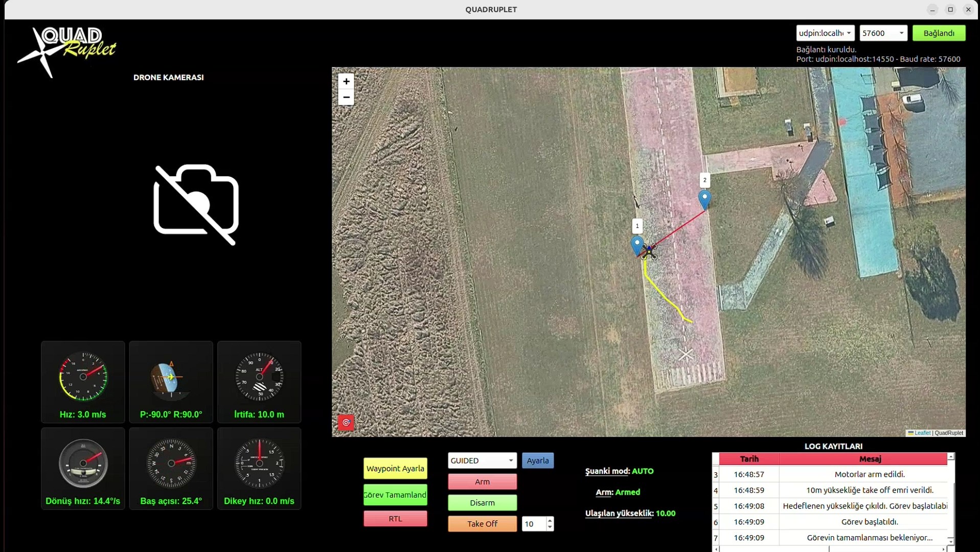The height and width of the screenshot is (552, 980).
Task: Open the Leaflet attribution link
Action: point(922,433)
